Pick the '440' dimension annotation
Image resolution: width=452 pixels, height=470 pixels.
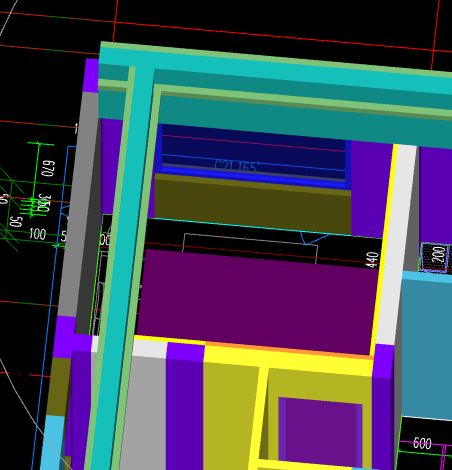(x=372, y=260)
